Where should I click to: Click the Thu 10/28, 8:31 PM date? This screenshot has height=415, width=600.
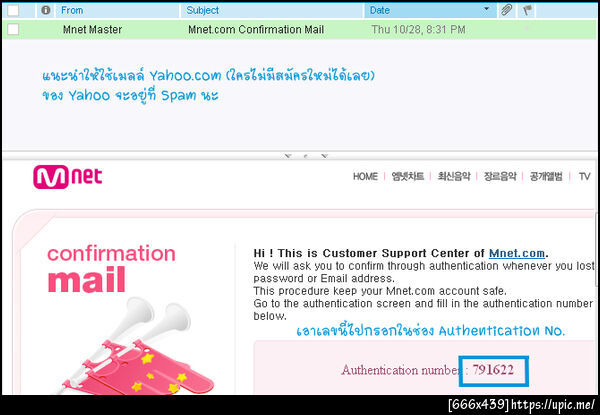coord(418,29)
